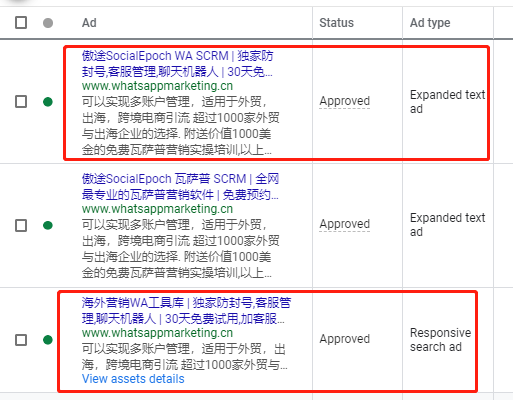Select checkbox for the 瓦萨普 SCRM ad row

click(21, 225)
